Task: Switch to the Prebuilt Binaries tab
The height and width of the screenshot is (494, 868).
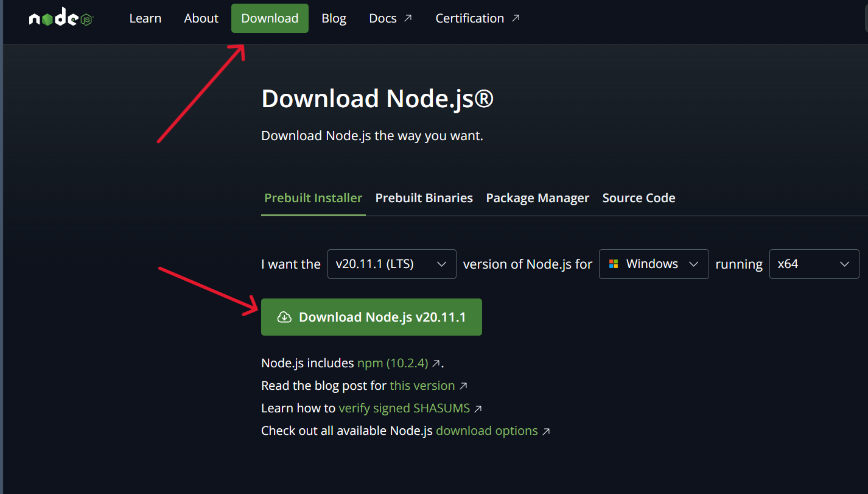Action: [x=424, y=198]
